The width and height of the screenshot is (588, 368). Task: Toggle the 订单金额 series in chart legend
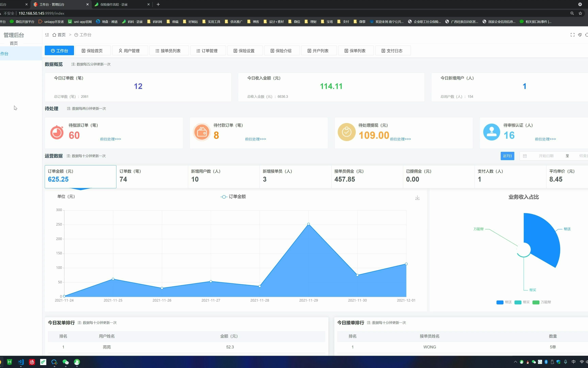[x=233, y=197]
